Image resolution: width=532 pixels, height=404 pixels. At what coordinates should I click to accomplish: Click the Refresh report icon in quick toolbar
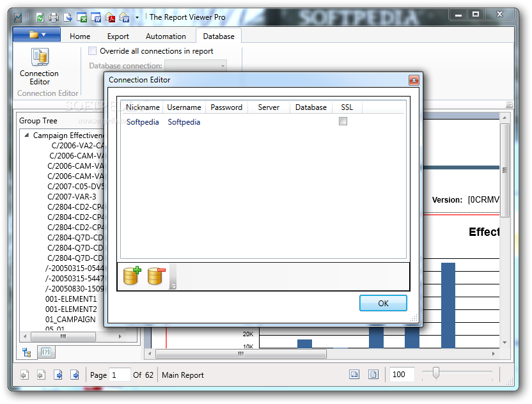[40, 17]
